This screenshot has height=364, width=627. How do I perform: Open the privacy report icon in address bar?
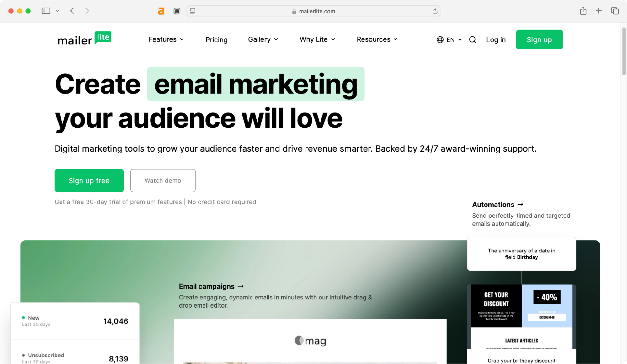(294, 11)
